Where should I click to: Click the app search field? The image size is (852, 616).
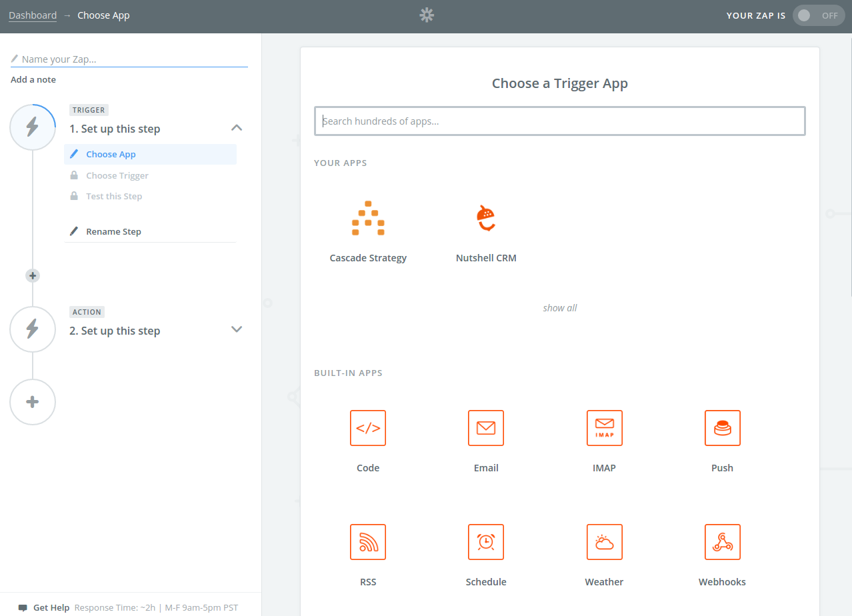[559, 121]
